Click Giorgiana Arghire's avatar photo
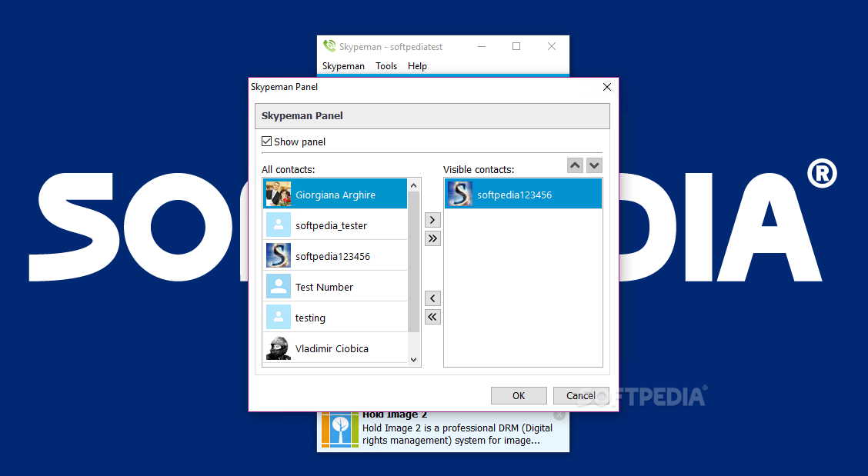The image size is (868, 476). pyautogui.click(x=279, y=194)
